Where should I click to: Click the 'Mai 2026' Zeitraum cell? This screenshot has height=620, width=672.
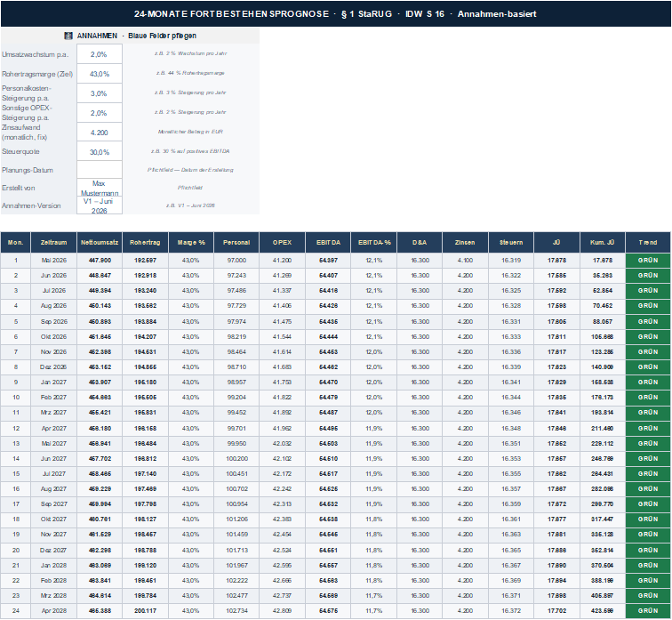[53, 261]
